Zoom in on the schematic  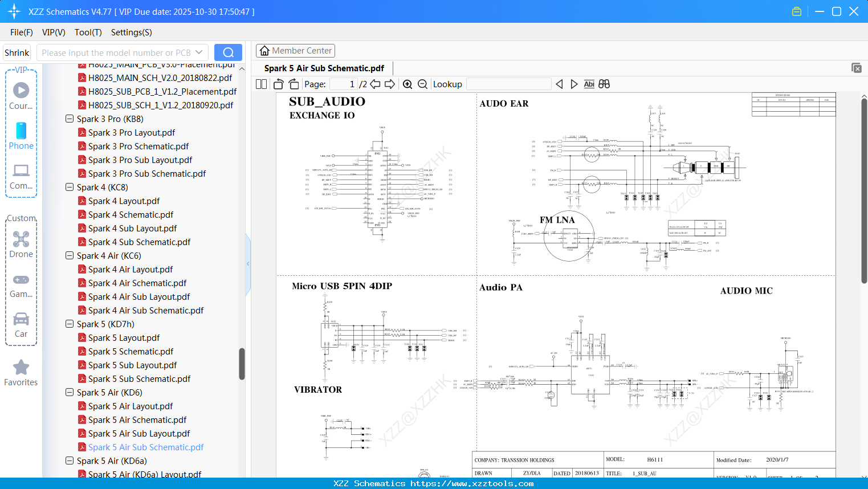407,84
